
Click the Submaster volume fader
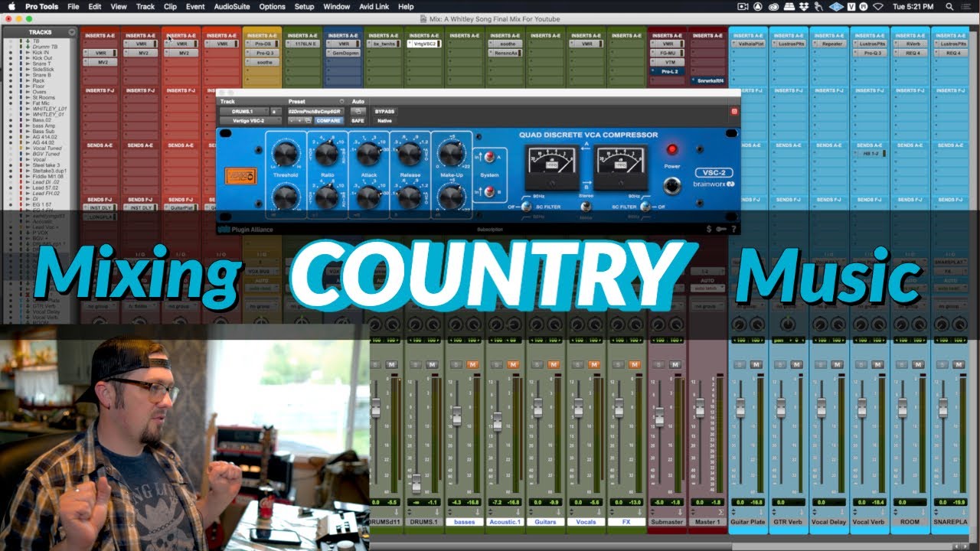pyautogui.click(x=659, y=417)
